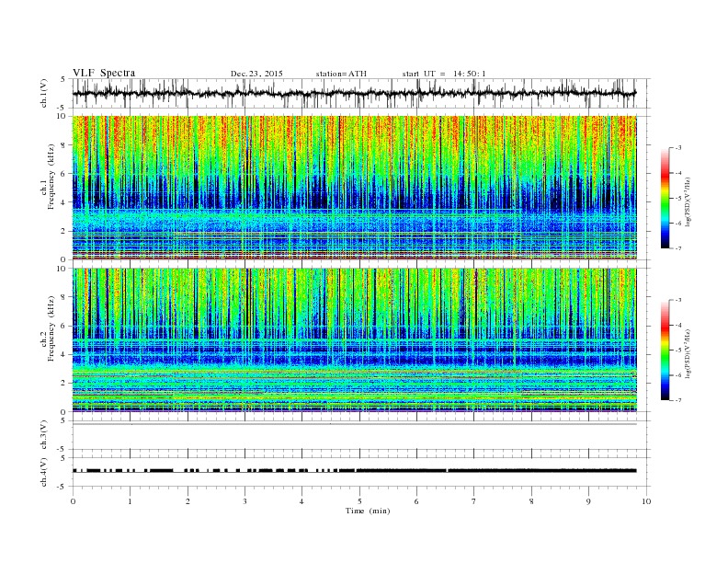Screen dimensions: 728x563
Task: Click the "5" volt tick of ch.1(V) panel
Action: point(63,79)
